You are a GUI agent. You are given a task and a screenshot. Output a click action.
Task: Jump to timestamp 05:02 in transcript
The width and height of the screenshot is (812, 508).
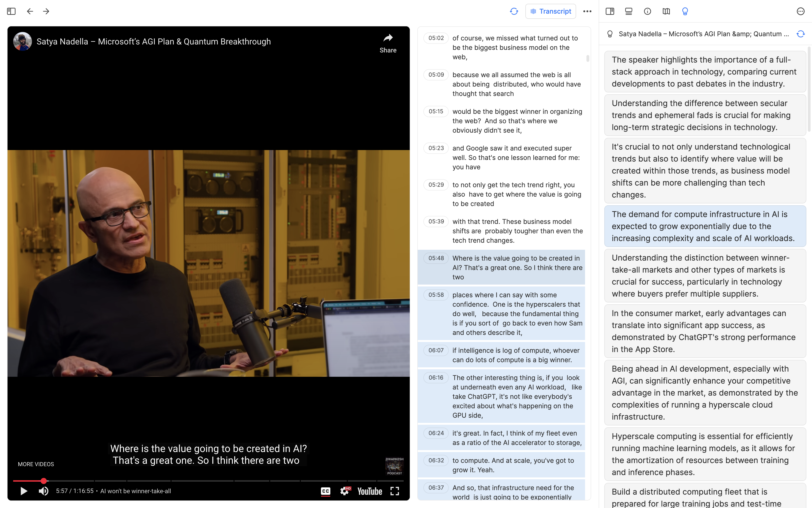point(436,38)
